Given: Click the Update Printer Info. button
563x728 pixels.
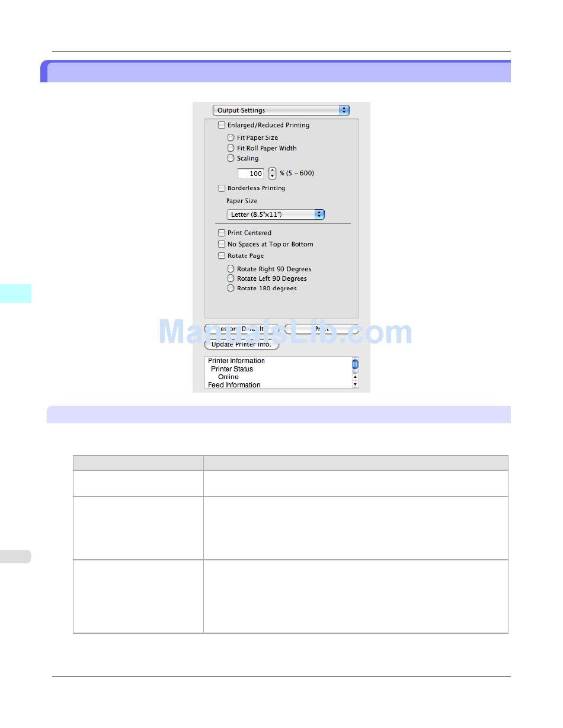Looking at the screenshot, I should click(x=241, y=344).
